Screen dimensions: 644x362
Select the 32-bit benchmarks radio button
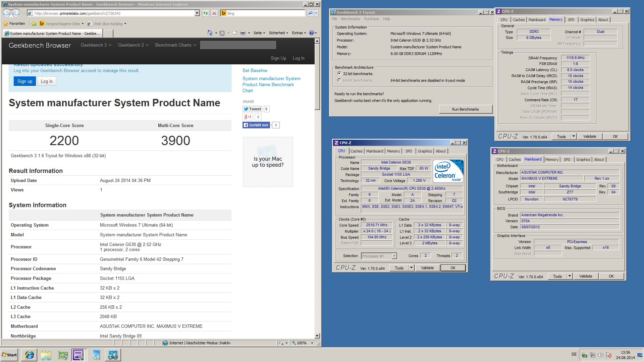[x=339, y=74]
